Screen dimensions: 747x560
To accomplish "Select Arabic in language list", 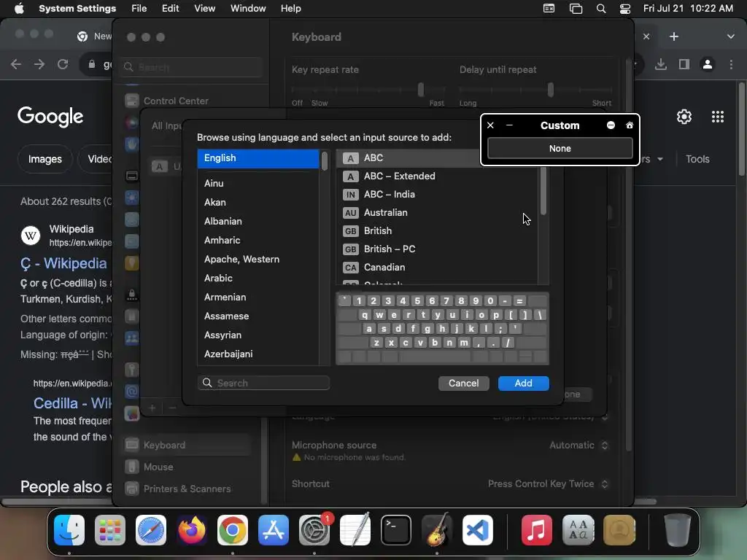I will 258,278.
